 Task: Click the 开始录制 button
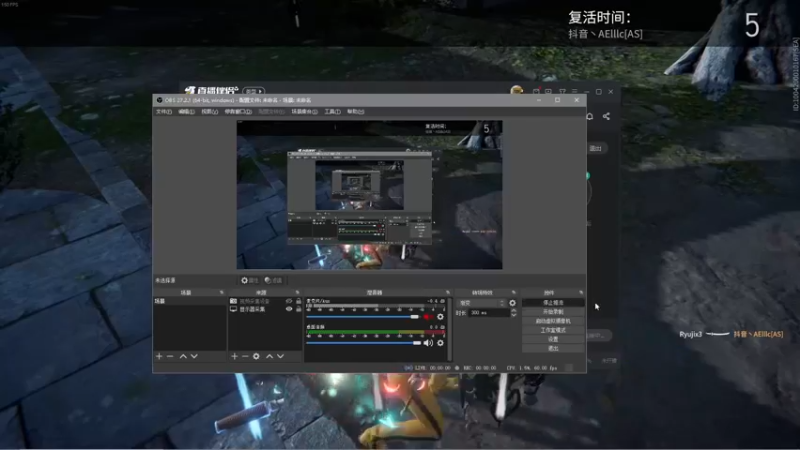(x=553, y=312)
